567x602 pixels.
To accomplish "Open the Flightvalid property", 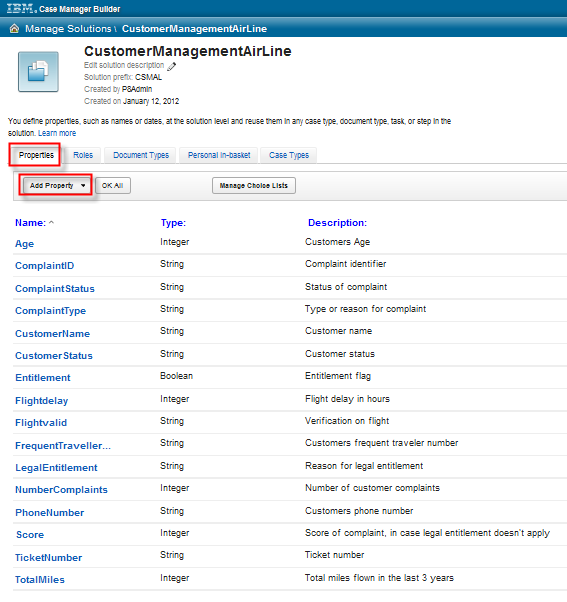I will point(41,423).
